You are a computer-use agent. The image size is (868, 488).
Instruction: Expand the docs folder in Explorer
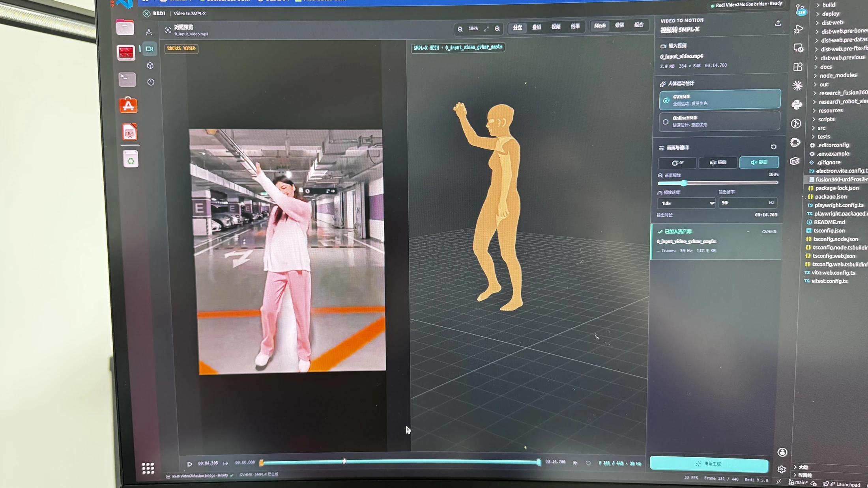(826, 67)
